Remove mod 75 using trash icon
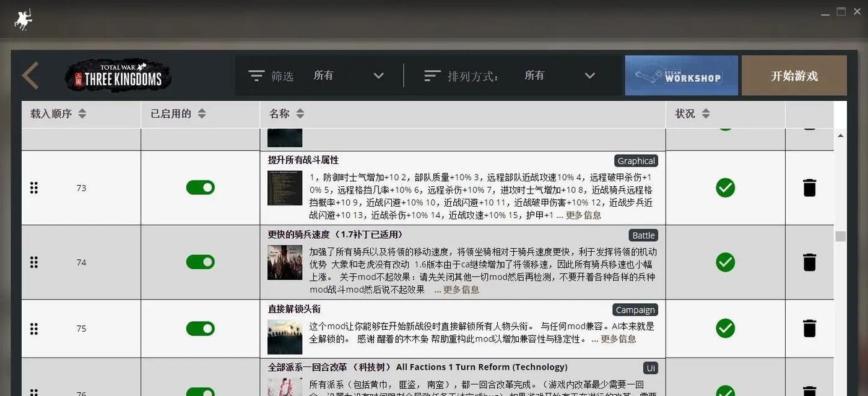The width and height of the screenshot is (868, 396). (809, 329)
